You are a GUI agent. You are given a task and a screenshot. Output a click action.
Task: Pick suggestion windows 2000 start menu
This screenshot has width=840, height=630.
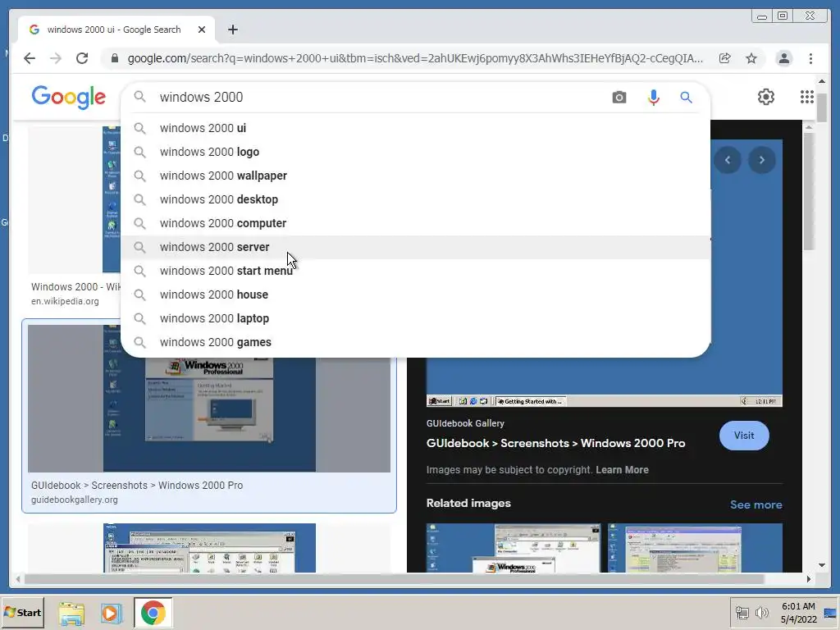tap(416, 271)
